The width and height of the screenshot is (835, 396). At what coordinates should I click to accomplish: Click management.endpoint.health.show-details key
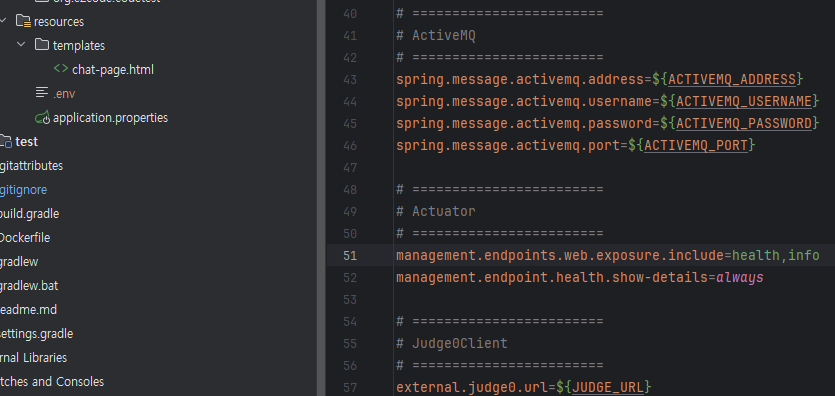[x=552, y=277]
